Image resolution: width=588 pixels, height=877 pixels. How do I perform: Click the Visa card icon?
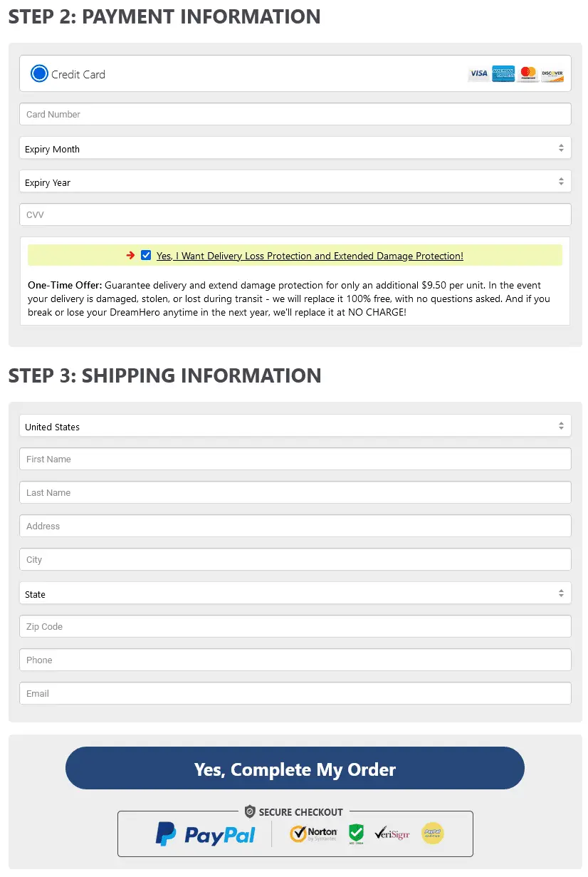(x=478, y=73)
